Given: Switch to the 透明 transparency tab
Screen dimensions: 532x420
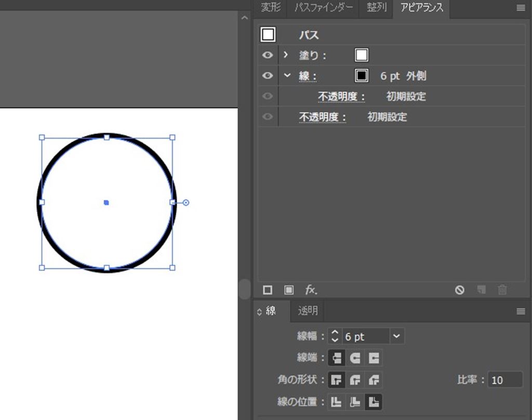Looking at the screenshot, I should [308, 311].
